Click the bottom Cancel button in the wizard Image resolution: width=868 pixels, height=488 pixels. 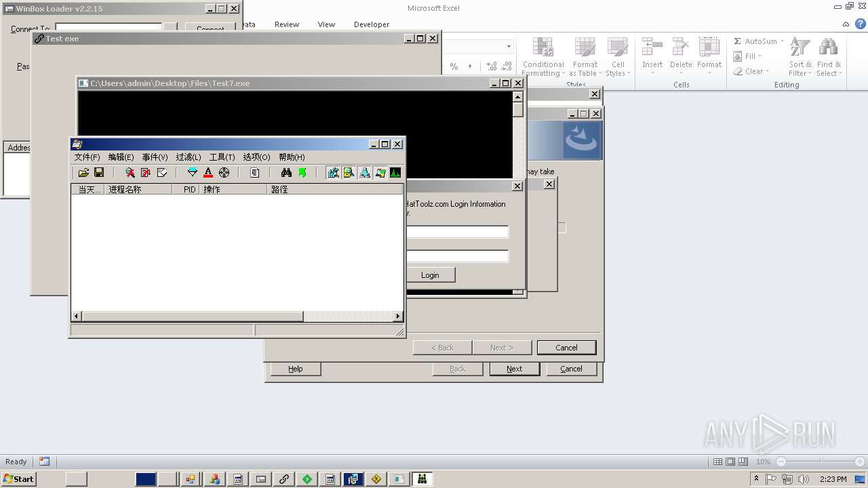571,369
